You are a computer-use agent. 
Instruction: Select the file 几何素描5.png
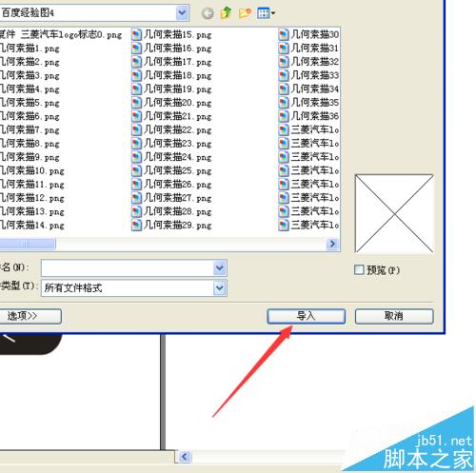[x=30, y=103]
